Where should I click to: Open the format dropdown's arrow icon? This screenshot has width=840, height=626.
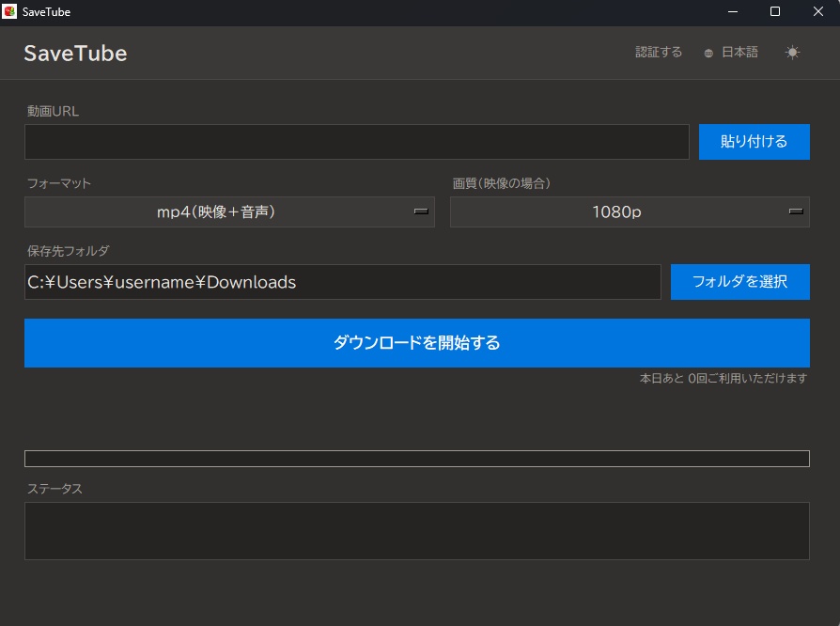[x=422, y=212]
